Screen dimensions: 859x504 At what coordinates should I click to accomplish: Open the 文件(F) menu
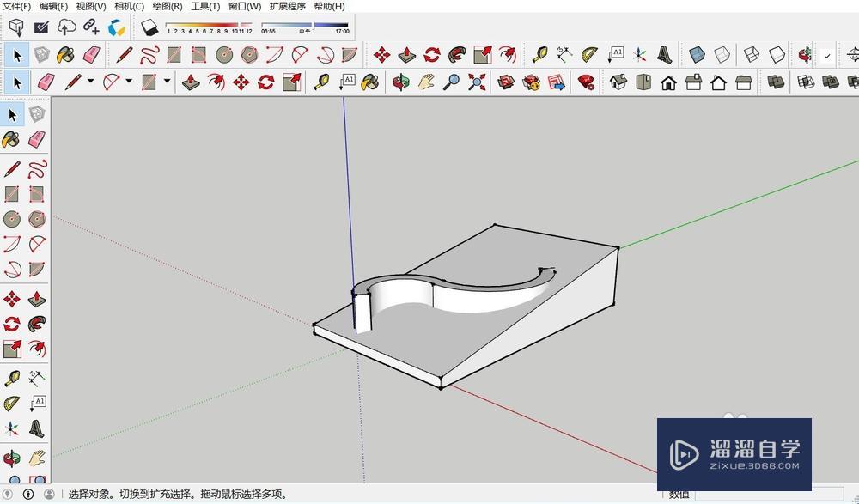pyautogui.click(x=17, y=7)
